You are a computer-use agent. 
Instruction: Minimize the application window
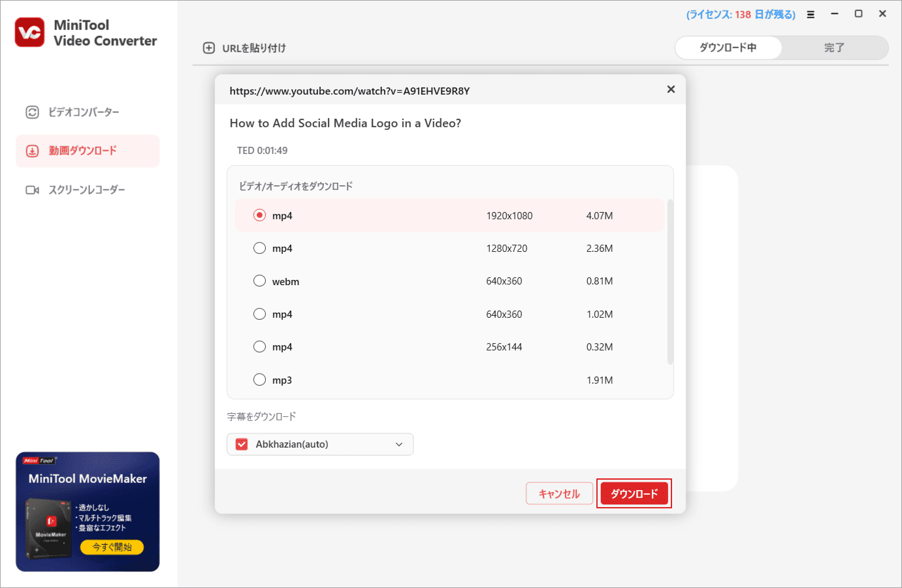(x=835, y=14)
